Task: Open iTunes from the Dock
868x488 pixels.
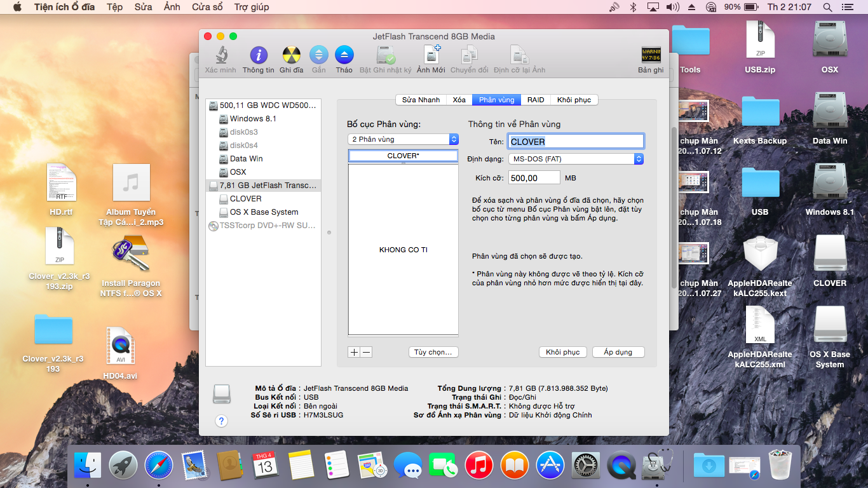Action: click(480, 465)
